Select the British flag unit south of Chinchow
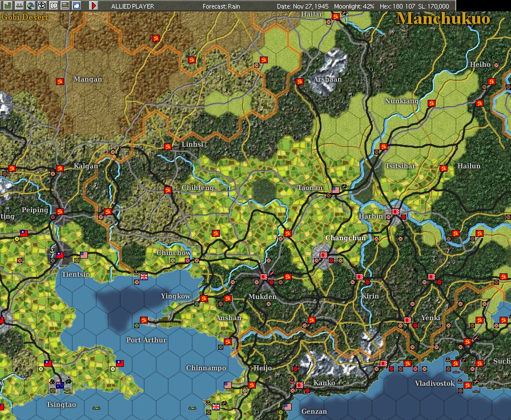Viewport: 511px width, 420px height. coord(144,277)
